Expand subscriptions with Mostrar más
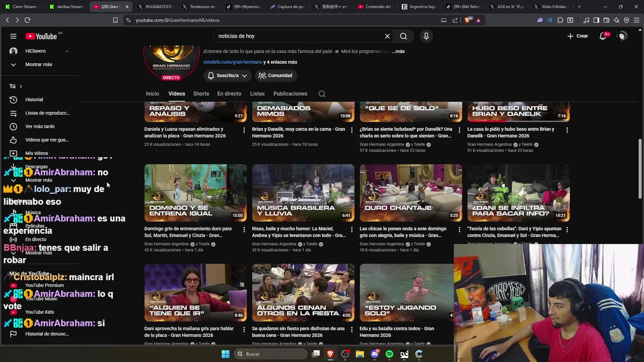This screenshot has height=362, width=644. [x=39, y=64]
